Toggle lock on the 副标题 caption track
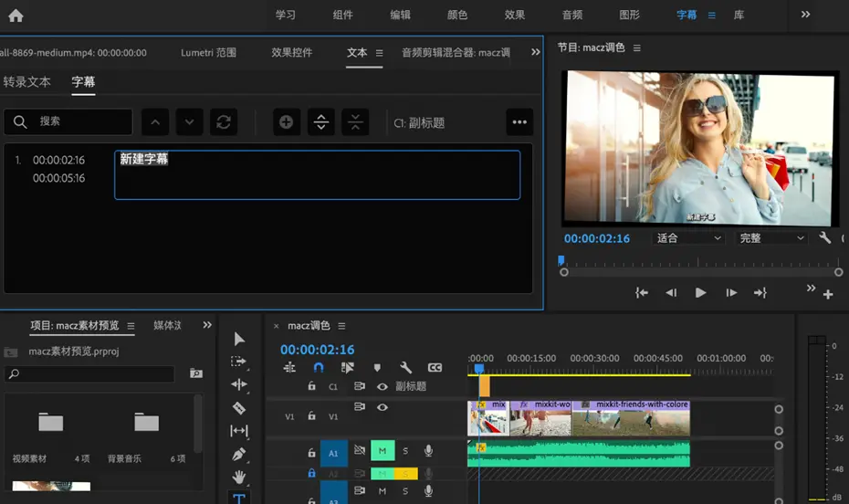 click(311, 386)
